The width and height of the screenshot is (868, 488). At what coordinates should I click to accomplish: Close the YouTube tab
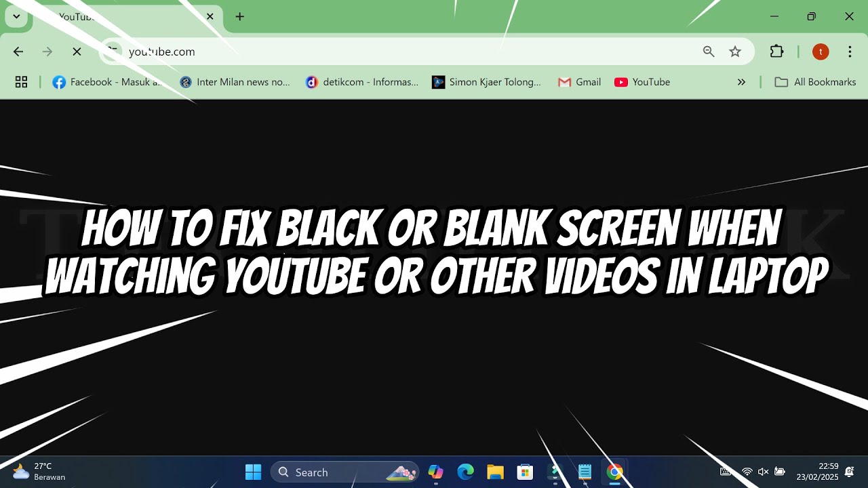coord(210,16)
